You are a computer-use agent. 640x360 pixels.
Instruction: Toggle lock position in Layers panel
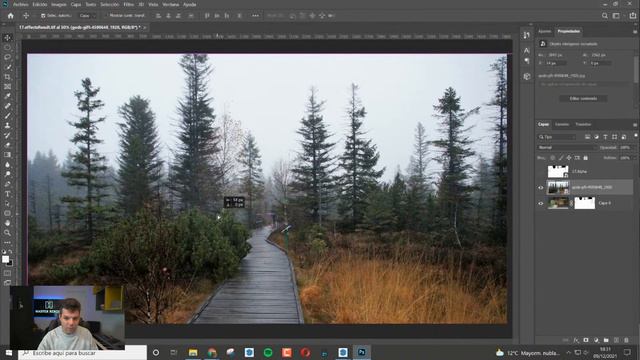point(569,158)
